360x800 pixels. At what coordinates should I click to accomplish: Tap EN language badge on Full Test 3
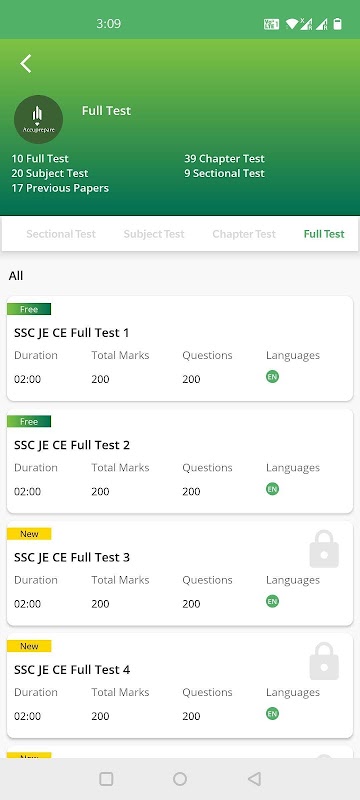(x=272, y=602)
